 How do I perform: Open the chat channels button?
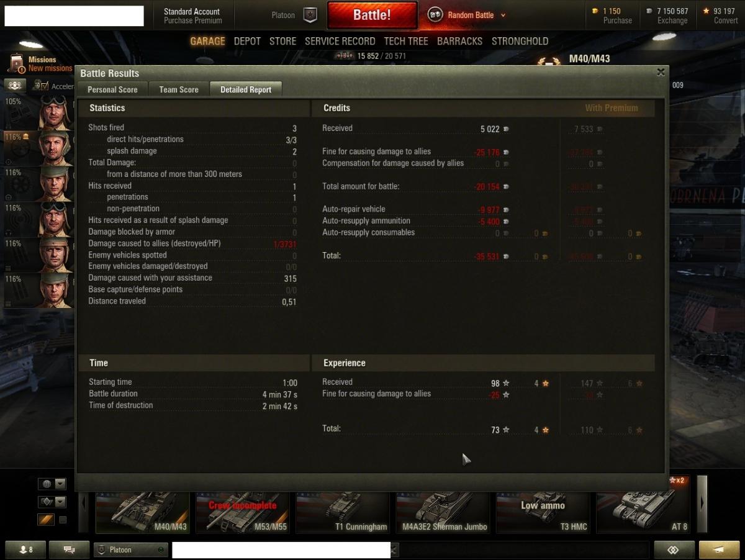[69, 550]
